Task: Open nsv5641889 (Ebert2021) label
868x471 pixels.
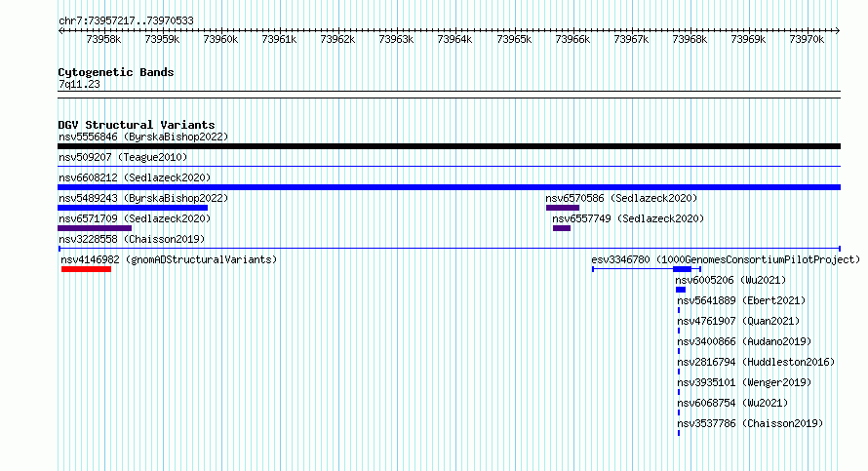Action: (741, 300)
